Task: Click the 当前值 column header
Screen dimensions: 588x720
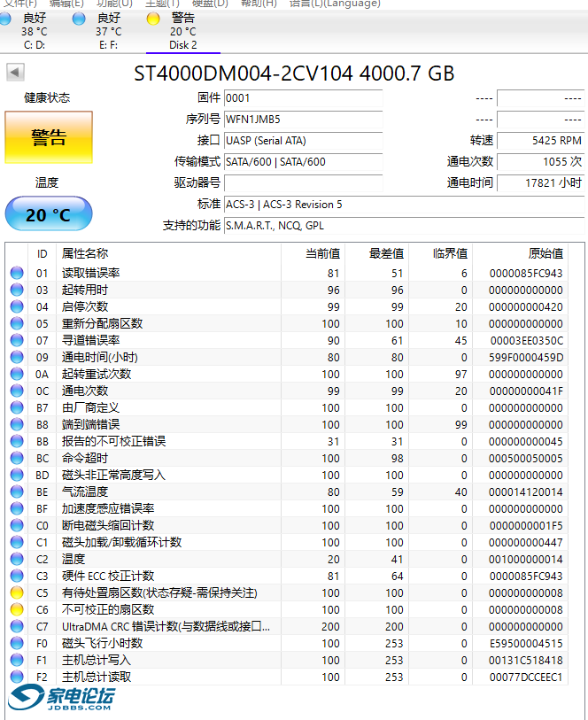Action: point(322,253)
